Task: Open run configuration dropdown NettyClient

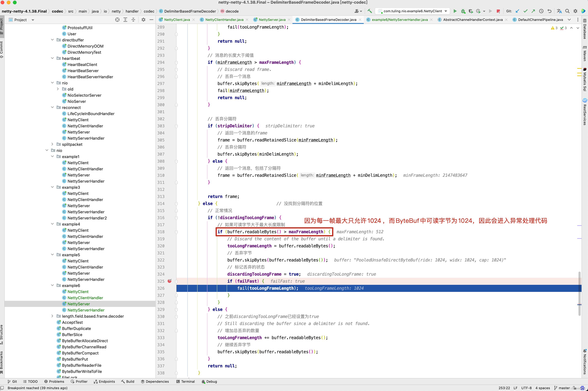Action: click(412, 11)
